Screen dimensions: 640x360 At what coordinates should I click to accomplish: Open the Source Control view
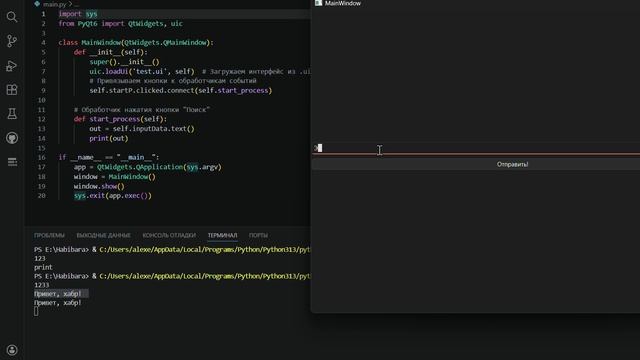(x=12, y=41)
